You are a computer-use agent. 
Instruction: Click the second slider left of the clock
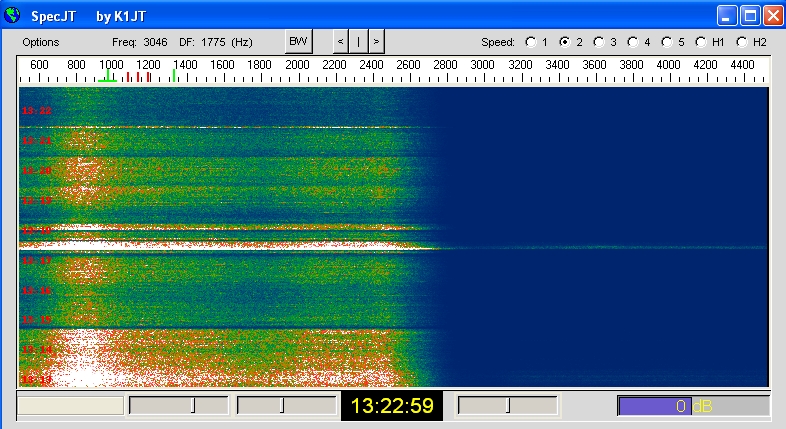point(286,405)
